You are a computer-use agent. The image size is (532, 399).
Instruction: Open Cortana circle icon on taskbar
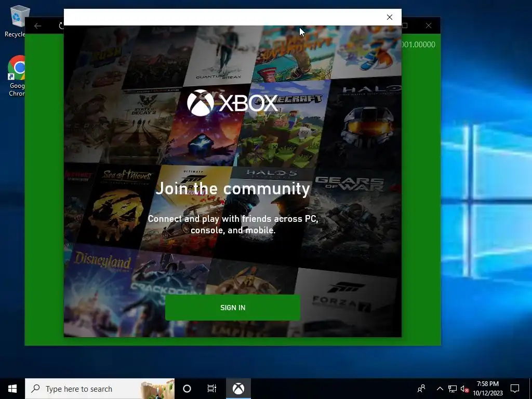point(187,389)
